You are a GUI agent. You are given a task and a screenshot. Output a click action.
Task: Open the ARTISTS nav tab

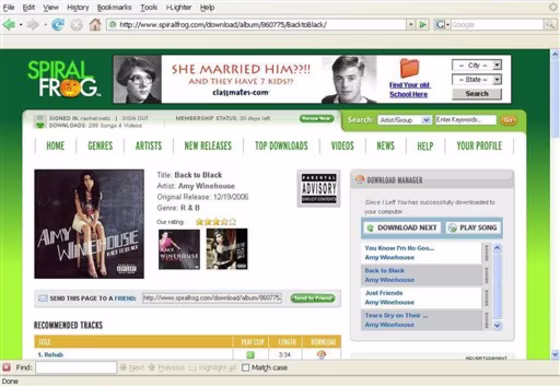pyautogui.click(x=149, y=146)
